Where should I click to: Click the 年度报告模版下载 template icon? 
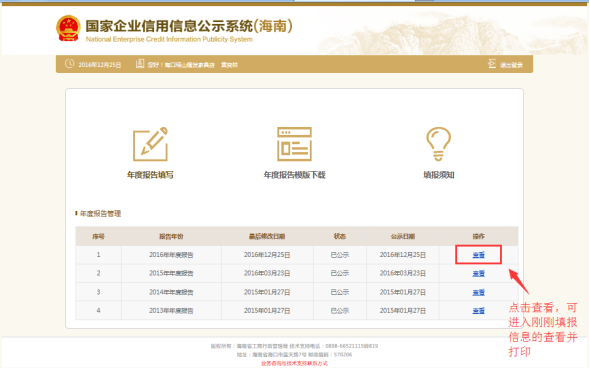[294, 144]
